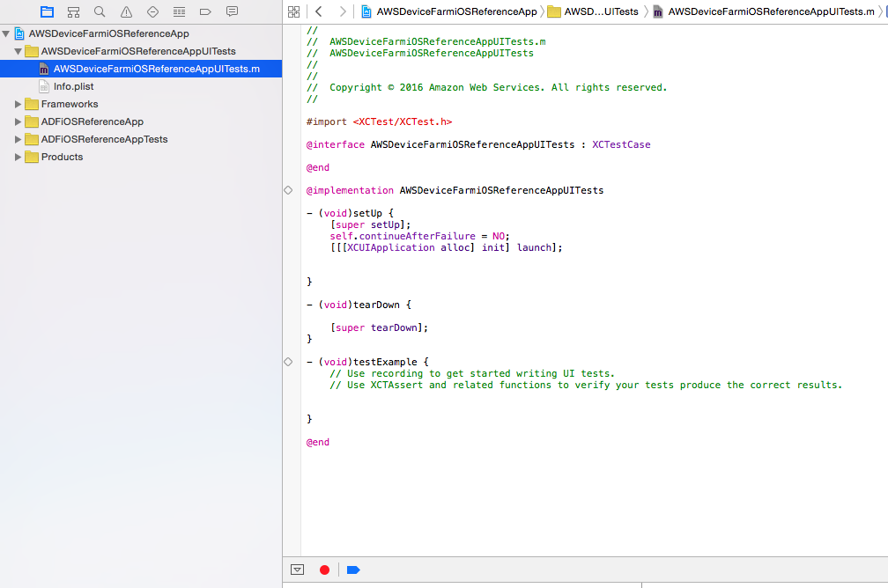Open the Test navigator diamond icon
This screenshot has height=588, width=888.
(152, 11)
